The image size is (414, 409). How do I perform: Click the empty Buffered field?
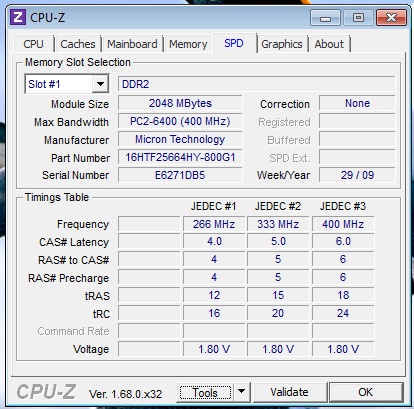click(357, 139)
